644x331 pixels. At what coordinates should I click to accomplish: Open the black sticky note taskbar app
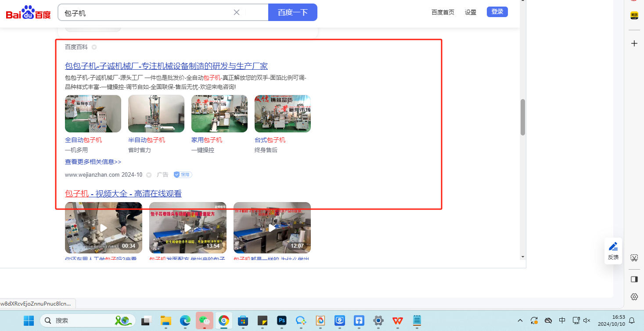pyautogui.click(x=262, y=320)
